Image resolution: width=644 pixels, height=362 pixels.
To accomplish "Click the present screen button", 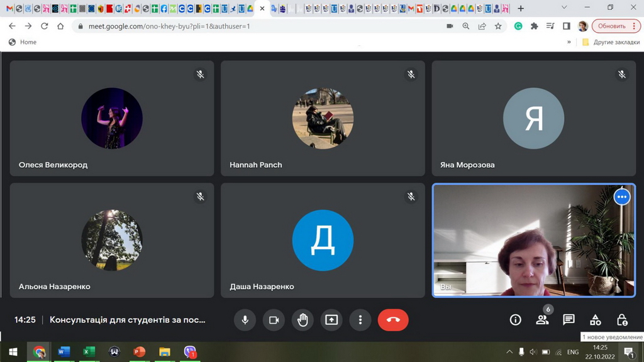I will click(331, 320).
